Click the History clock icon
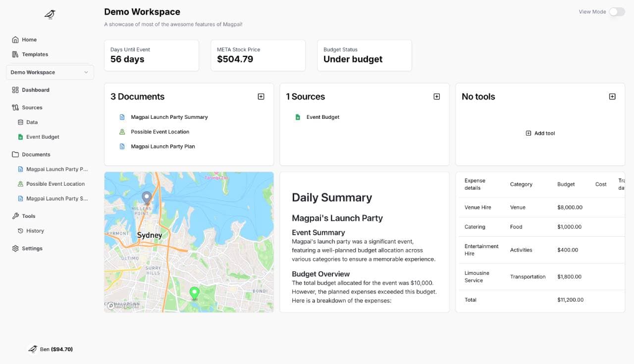 [20, 231]
